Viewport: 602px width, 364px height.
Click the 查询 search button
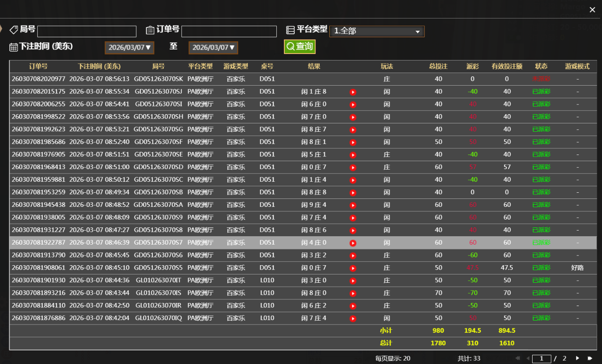299,46
